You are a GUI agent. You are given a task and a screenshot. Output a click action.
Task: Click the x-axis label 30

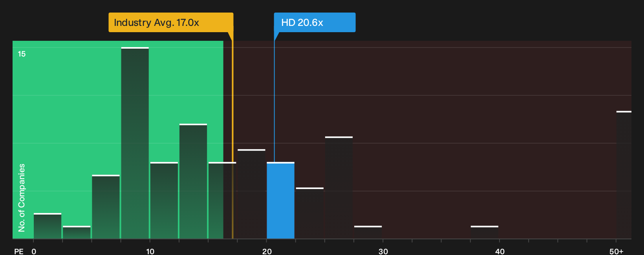383,251
